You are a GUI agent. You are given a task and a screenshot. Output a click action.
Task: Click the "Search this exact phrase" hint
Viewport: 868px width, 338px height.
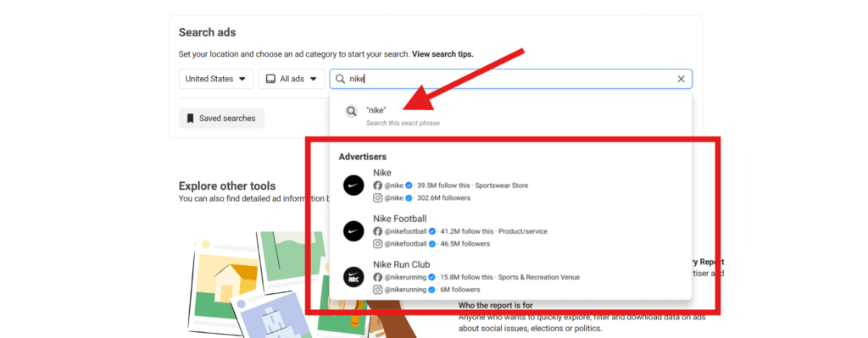click(403, 123)
